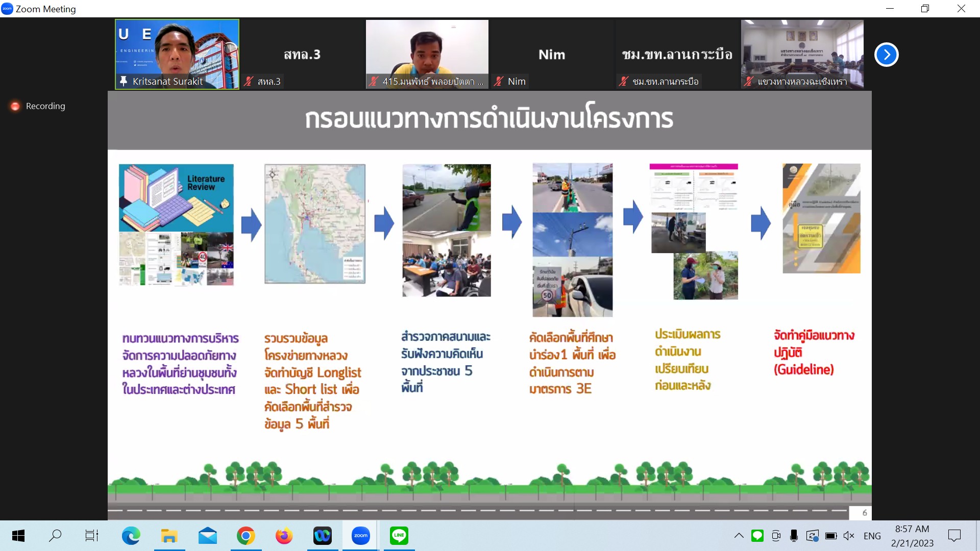Open LINE app from taskbar
This screenshot has height=551, width=980.
click(399, 536)
